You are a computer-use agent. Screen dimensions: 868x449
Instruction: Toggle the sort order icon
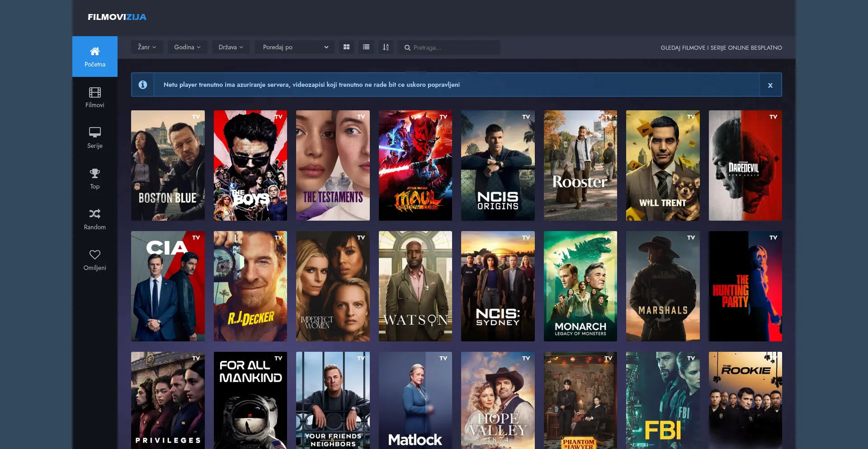click(386, 47)
